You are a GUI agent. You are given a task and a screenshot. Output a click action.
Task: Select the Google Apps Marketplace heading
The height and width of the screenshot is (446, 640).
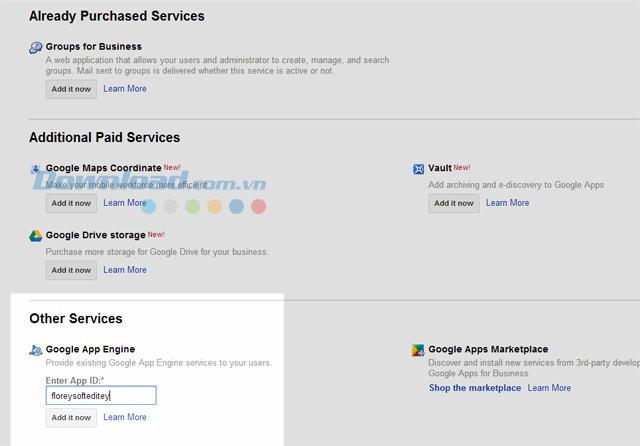click(x=488, y=349)
